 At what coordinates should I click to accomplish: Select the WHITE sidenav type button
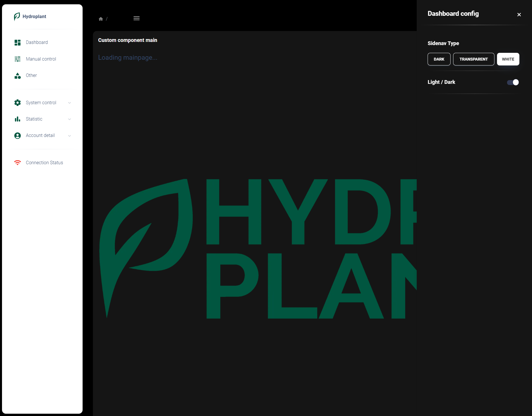(x=508, y=59)
